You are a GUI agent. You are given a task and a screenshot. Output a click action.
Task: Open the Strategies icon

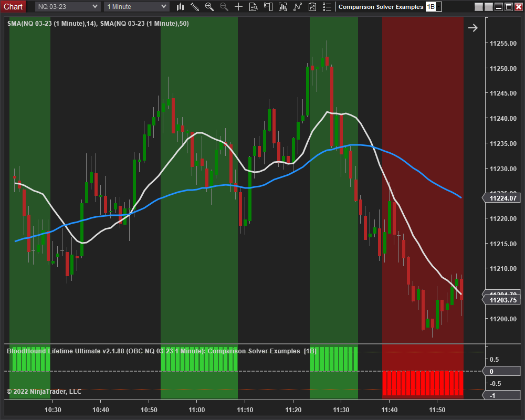[x=312, y=7]
